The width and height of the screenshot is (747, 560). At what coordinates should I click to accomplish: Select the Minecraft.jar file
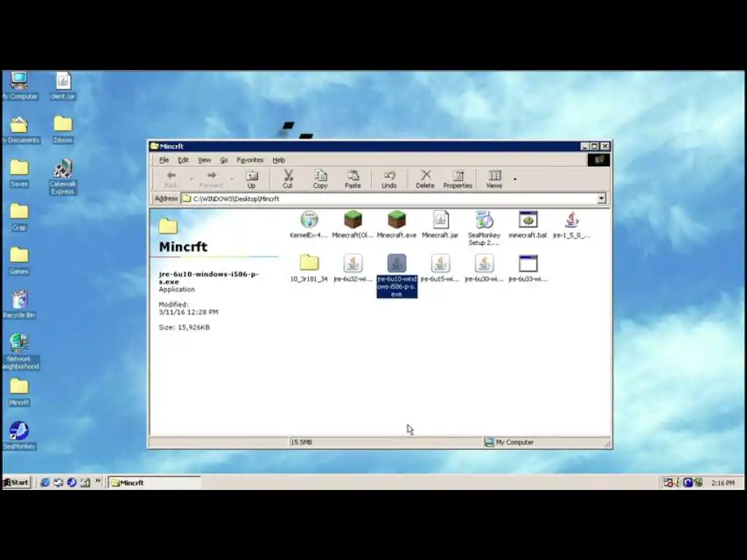coord(440,225)
